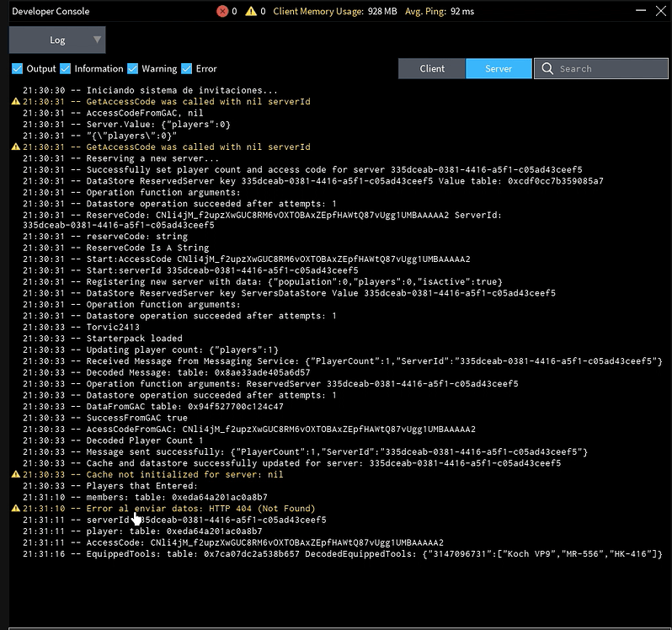Toggle the Information filter checkbox
Screen dimensions: 672x630
click(65, 69)
